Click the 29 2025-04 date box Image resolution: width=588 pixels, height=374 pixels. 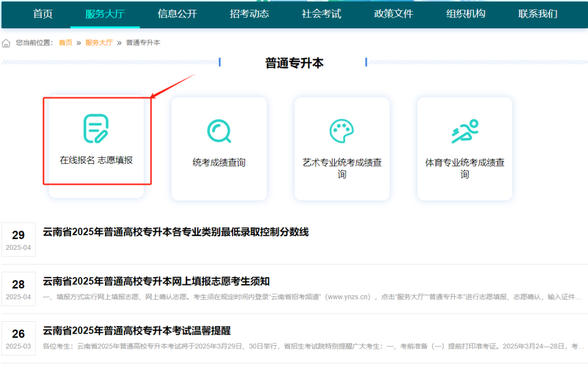19,240
